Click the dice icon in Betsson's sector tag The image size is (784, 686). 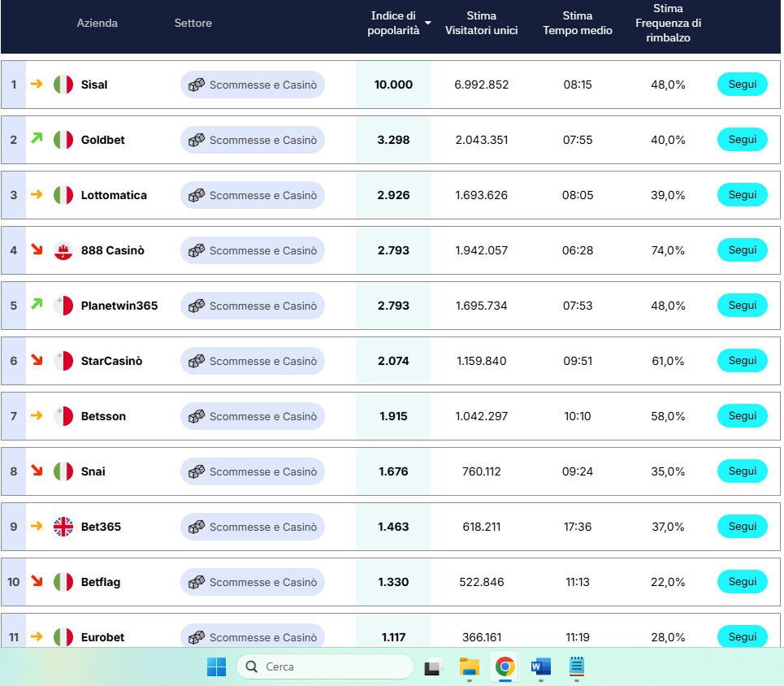pos(197,416)
